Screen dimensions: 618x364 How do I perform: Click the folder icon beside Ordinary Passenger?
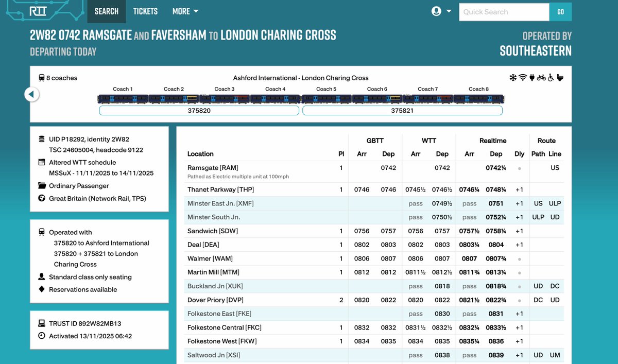click(42, 185)
